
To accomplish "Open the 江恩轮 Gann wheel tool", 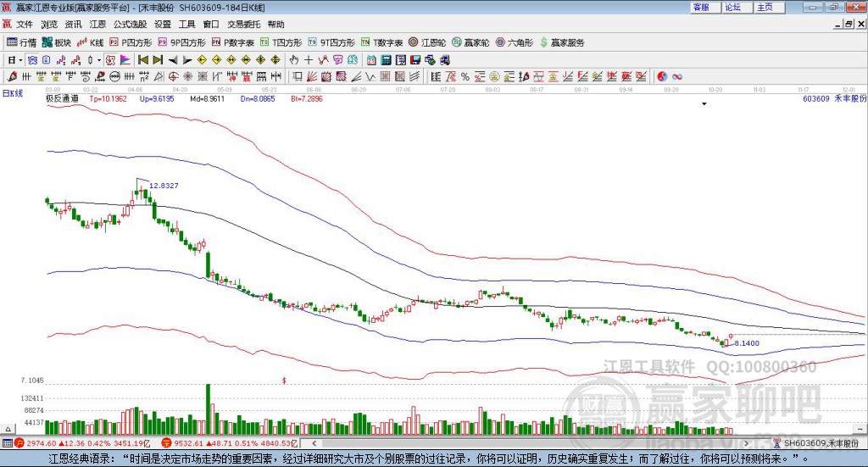I will click(x=427, y=42).
